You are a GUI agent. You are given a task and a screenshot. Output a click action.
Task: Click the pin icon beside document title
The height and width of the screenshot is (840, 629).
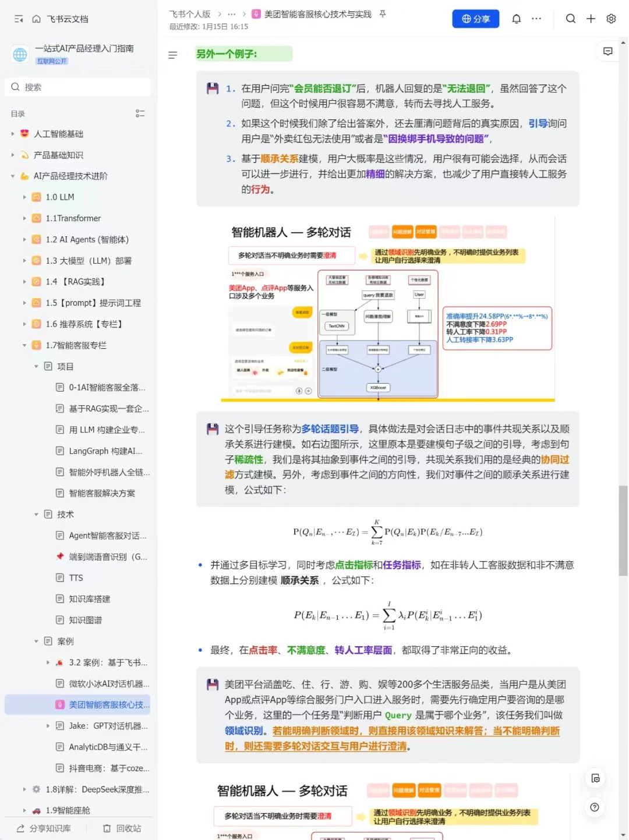click(383, 14)
